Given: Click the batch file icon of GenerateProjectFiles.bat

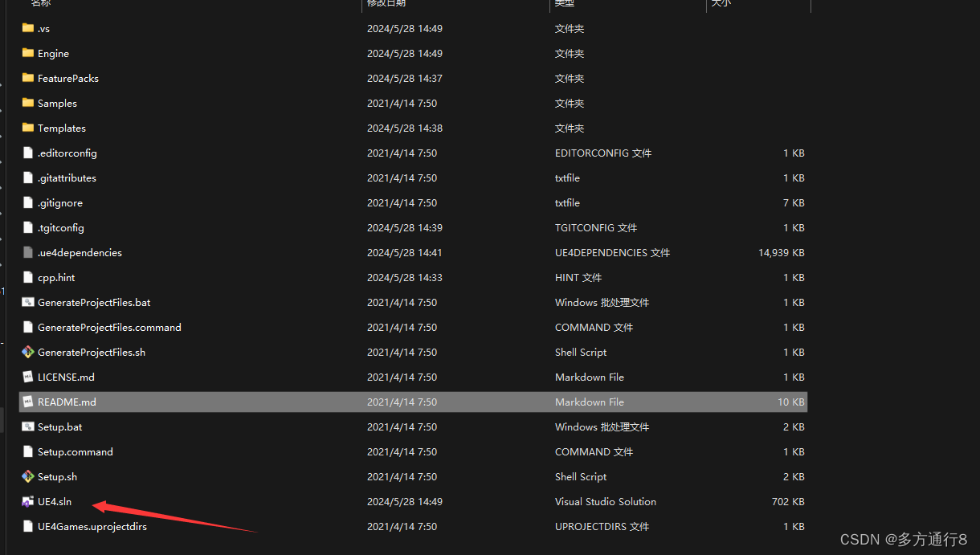Looking at the screenshot, I should click(x=28, y=302).
